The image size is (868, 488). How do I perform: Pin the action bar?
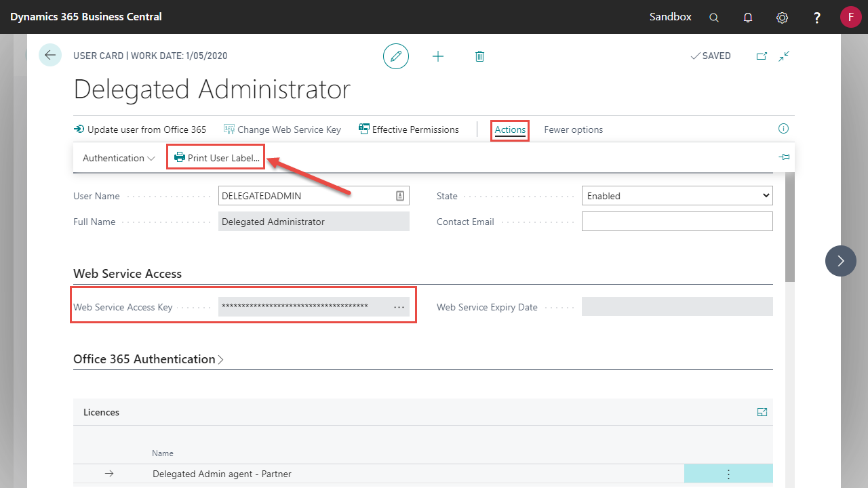click(785, 157)
